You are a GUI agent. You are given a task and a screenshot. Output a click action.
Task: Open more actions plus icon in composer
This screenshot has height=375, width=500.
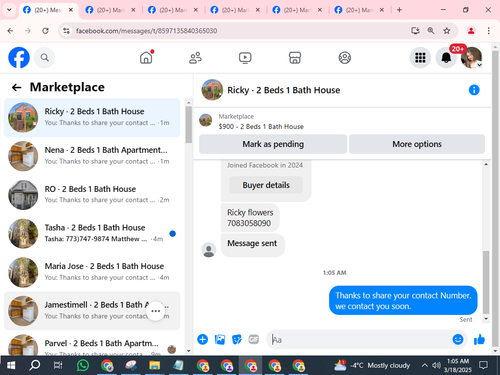(x=202, y=339)
